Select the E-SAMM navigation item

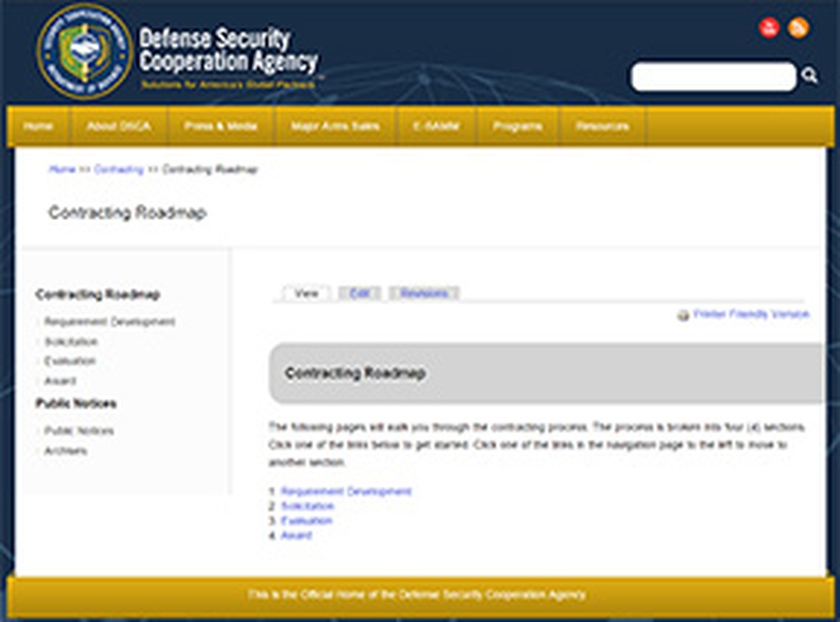click(x=437, y=124)
